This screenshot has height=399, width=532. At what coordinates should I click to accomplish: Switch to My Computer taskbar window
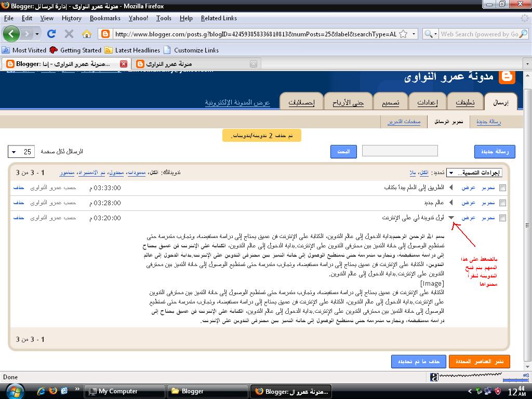coord(124,391)
